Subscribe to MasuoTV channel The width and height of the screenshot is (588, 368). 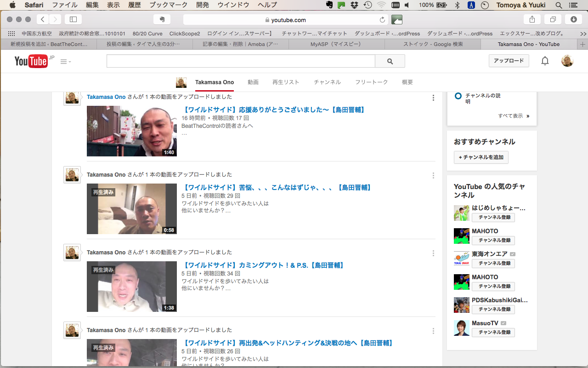point(493,333)
